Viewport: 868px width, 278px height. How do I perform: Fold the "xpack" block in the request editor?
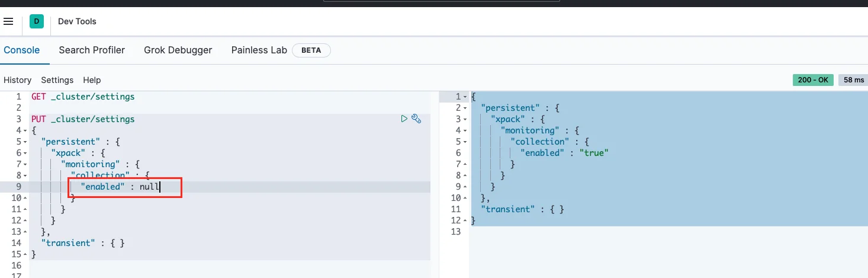point(25,153)
